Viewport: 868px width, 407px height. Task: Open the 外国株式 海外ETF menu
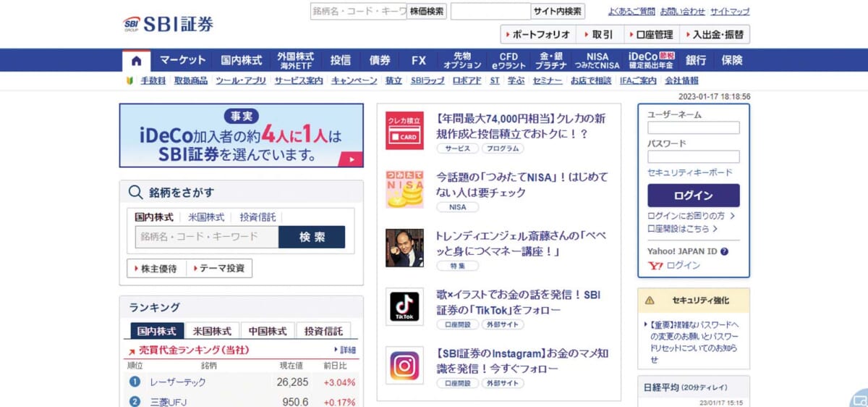coord(295,60)
